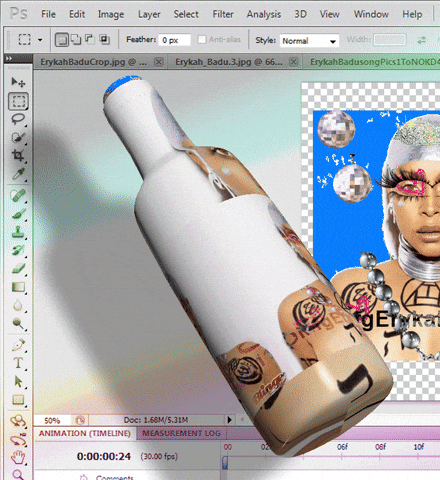Screen dimensions: 440x480
Task: Select the Crop tool
Action: pyautogui.click(x=18, y=155)
